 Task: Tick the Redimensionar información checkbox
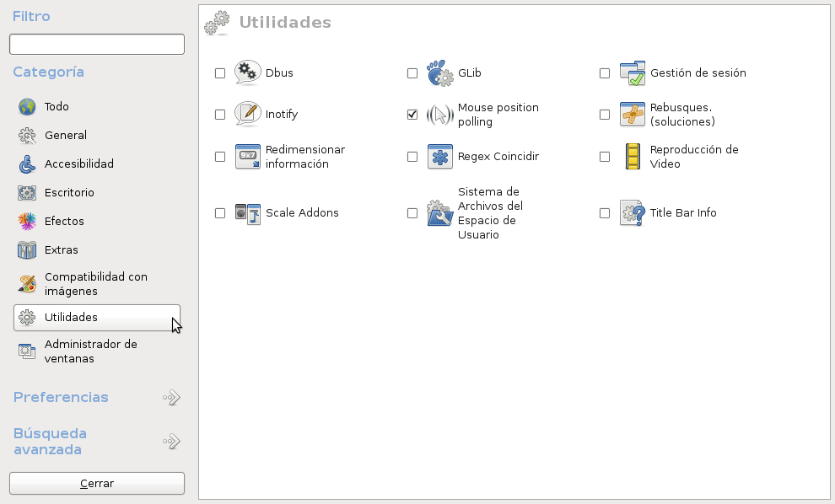(220, 157)
